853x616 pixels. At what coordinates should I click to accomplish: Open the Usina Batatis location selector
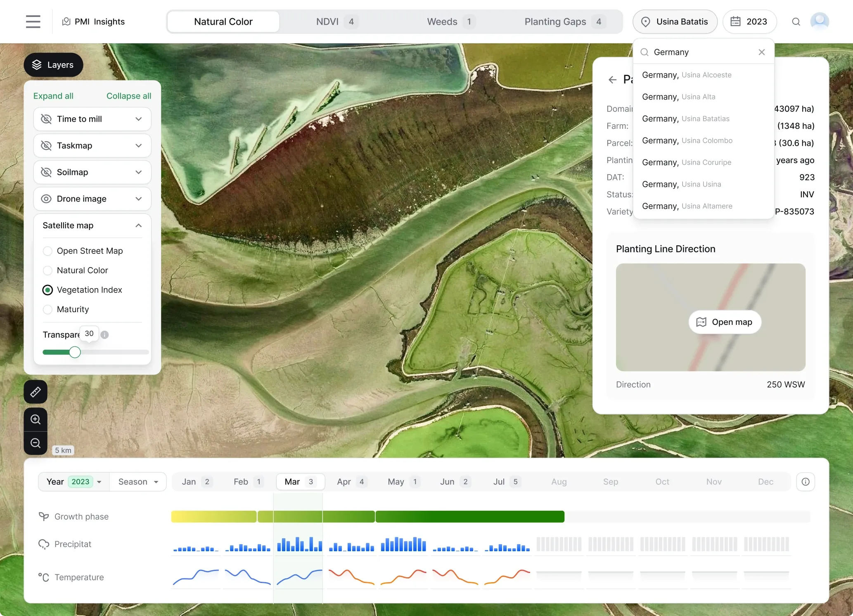pyautogui.click(x=675, y=21)
